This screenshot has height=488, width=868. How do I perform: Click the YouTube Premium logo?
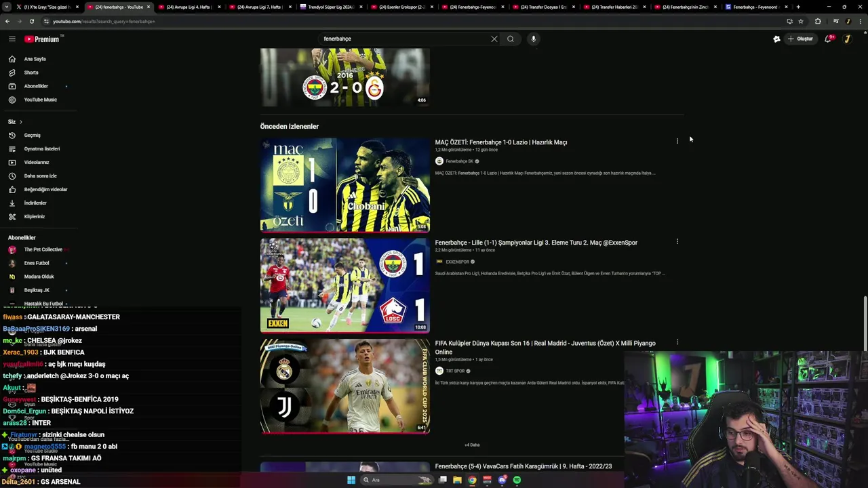(x=42, y=39)
